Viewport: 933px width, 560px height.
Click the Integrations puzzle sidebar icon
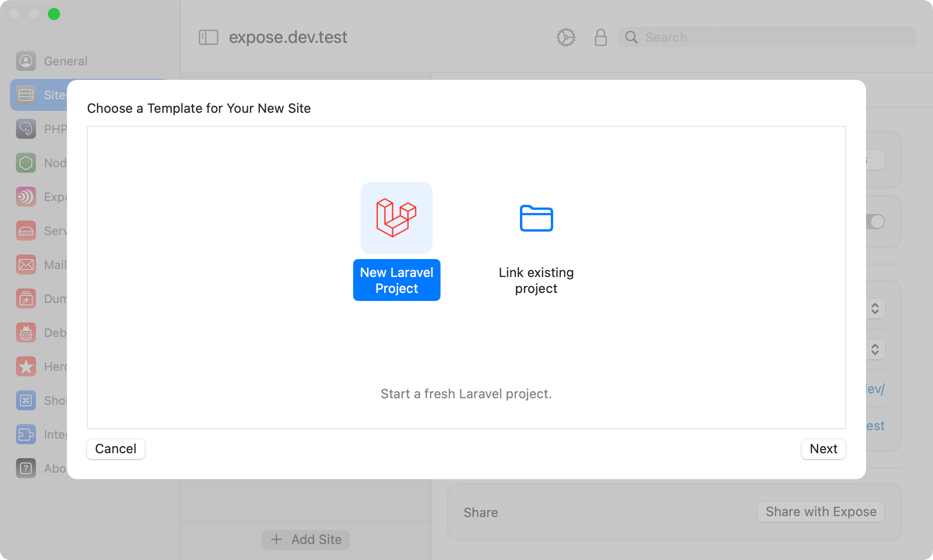(x=26, y=434)
